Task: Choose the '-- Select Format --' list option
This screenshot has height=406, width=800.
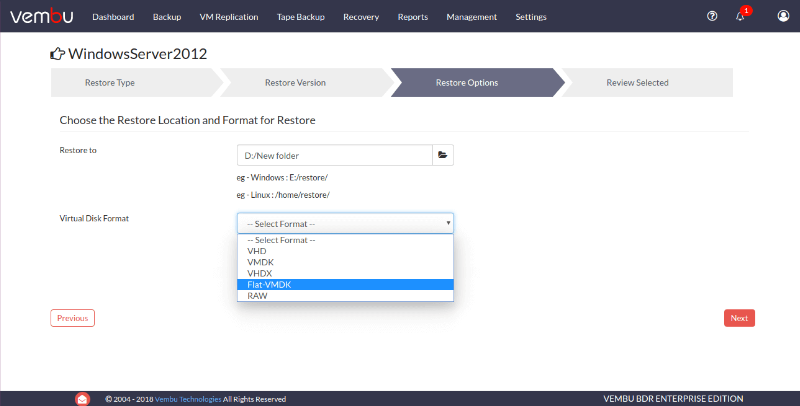Action: pyautogui.click(x=345, y=240)
